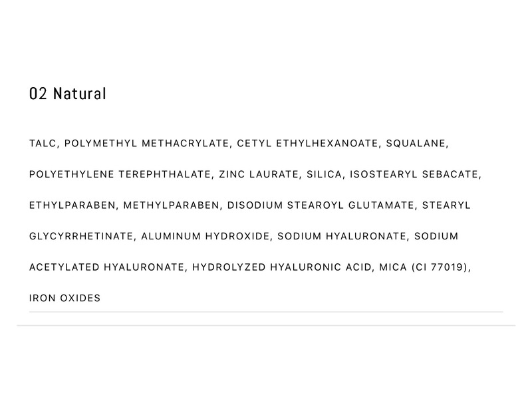Screen dimensions: 532x399
Task: Click the ETHYLPARABEN ingredient
Action: 73,205
